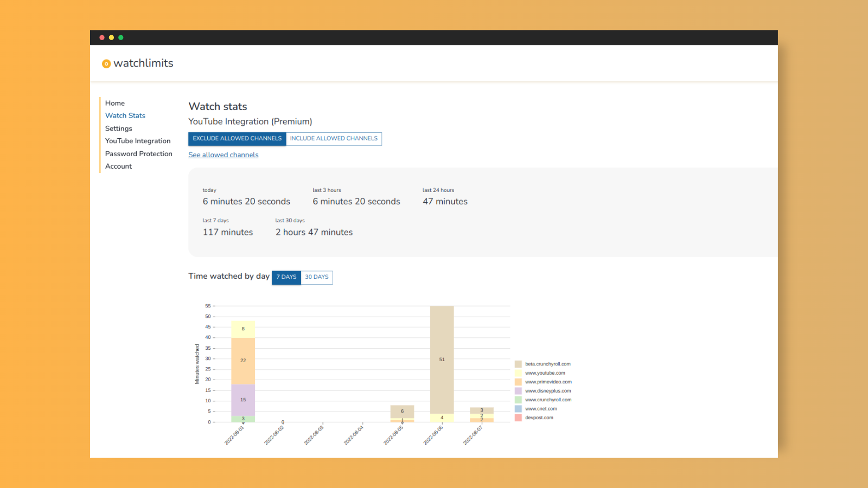Toggle the www.cnet.com legend swatch
The height and width of the screenshot is (488, 868).
click(x=518, y=409)
